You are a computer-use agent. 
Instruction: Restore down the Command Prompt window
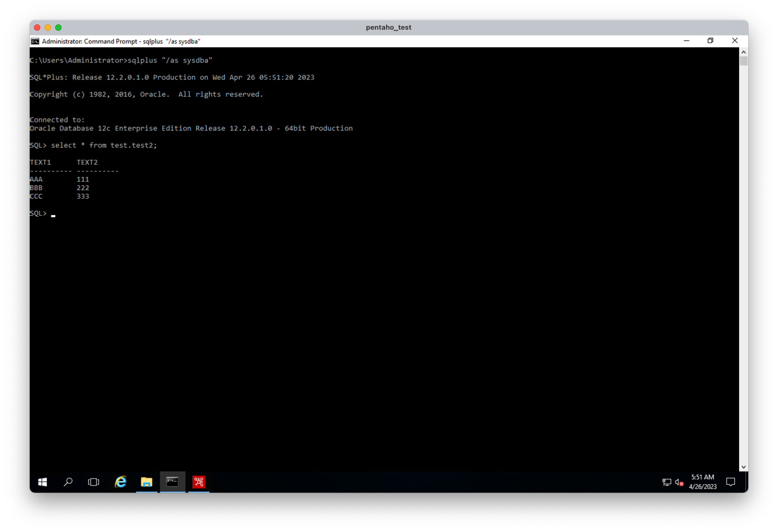click(x=711, y=41)
